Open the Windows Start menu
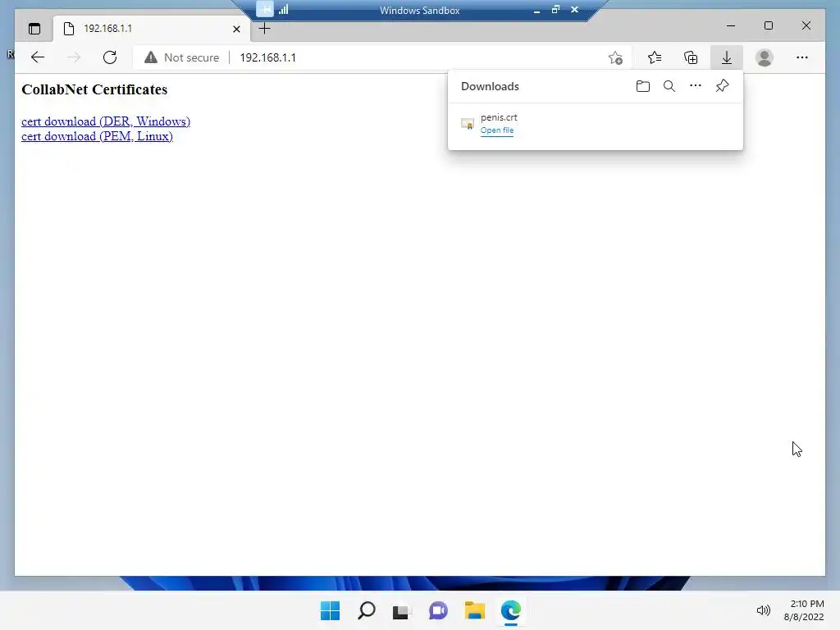The image size is (840, 630). pos(330,610)
